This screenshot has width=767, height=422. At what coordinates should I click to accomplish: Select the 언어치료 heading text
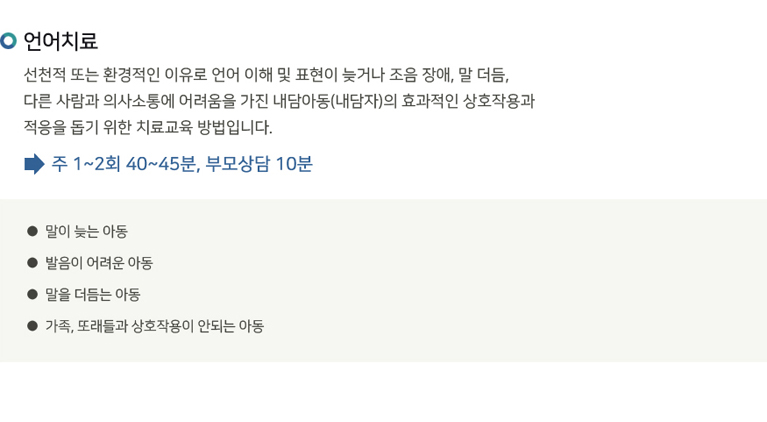[x=61, y=41]
